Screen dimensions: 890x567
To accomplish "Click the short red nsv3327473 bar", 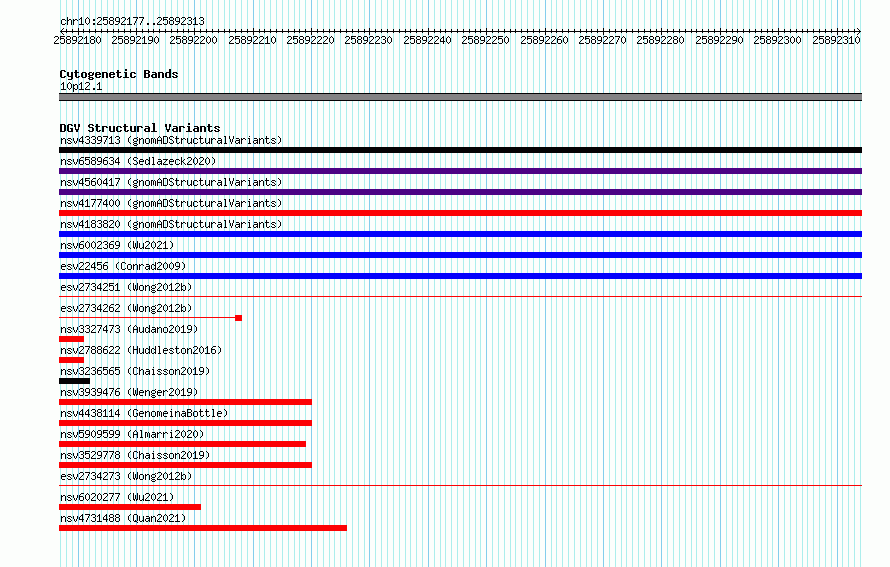I will click(72, 339).
